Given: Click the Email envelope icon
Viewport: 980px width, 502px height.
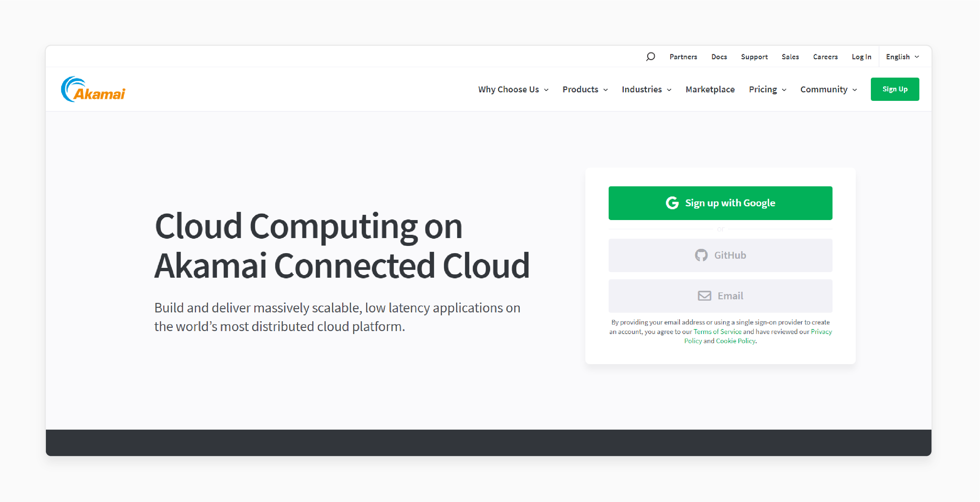Looking at the screenshot, I should pyautogui.click(x=704, y=296).
